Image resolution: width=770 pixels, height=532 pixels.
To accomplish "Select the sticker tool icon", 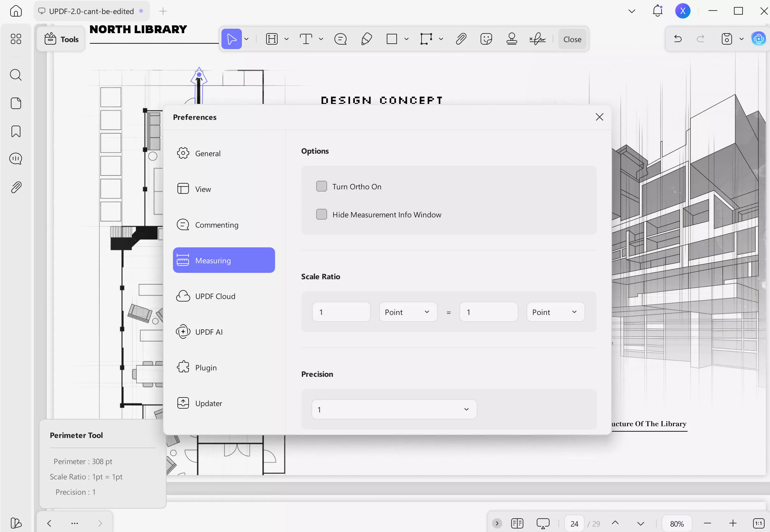I will 486,39.
